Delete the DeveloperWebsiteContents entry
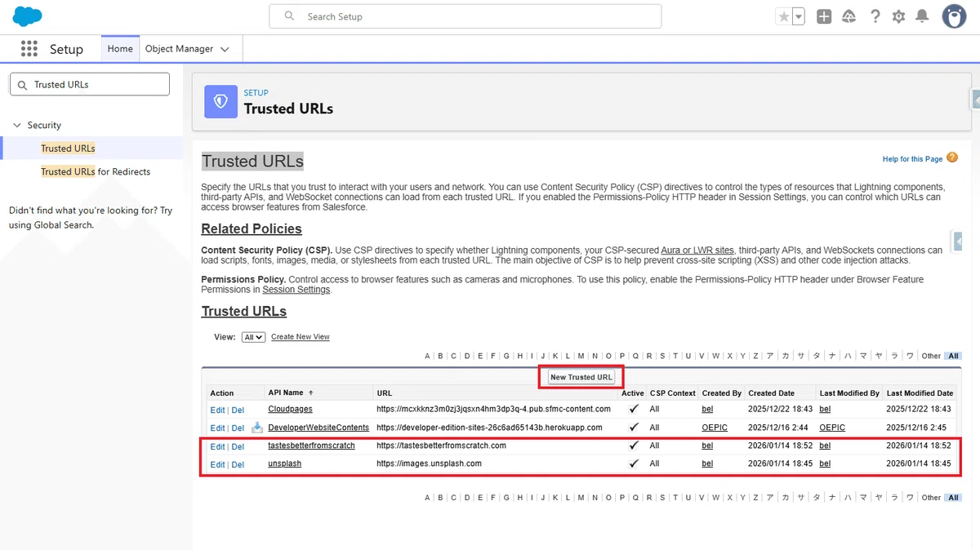The height and width of the screenshot is (550, 980). tap(238, 428)
